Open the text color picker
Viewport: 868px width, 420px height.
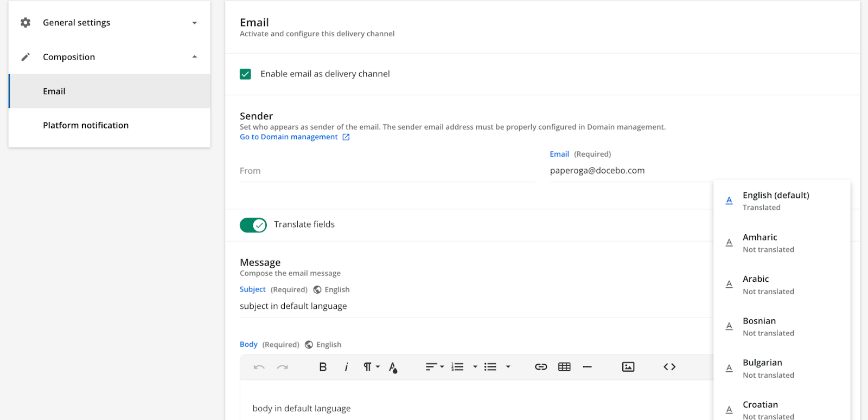coord(393,367)
